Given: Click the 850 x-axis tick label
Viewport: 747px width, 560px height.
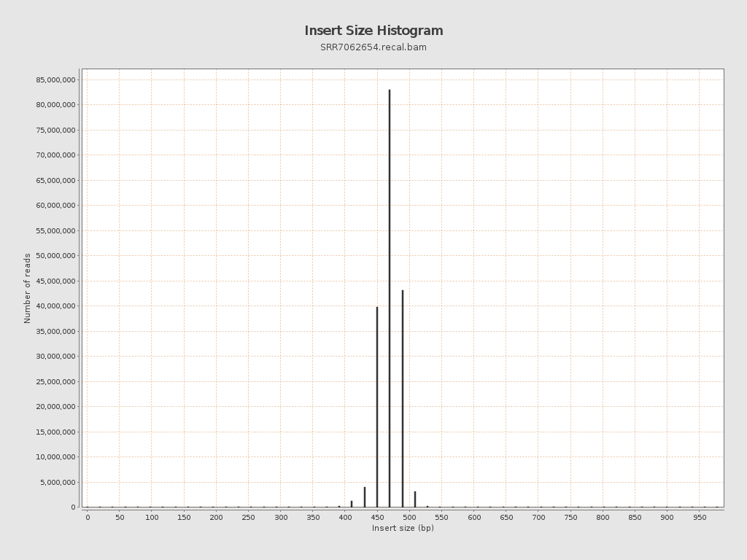Looking at the screenshot, I should [x=635, y=517].
